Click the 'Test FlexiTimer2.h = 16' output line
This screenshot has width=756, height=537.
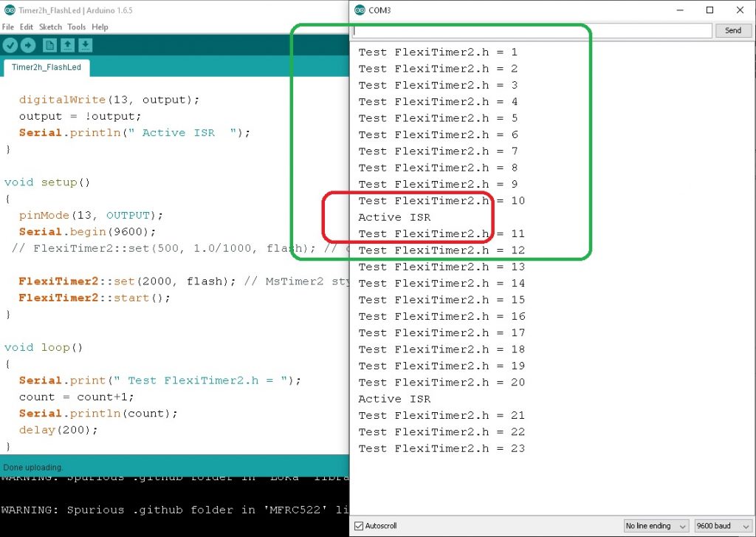(x=441, y=316)
